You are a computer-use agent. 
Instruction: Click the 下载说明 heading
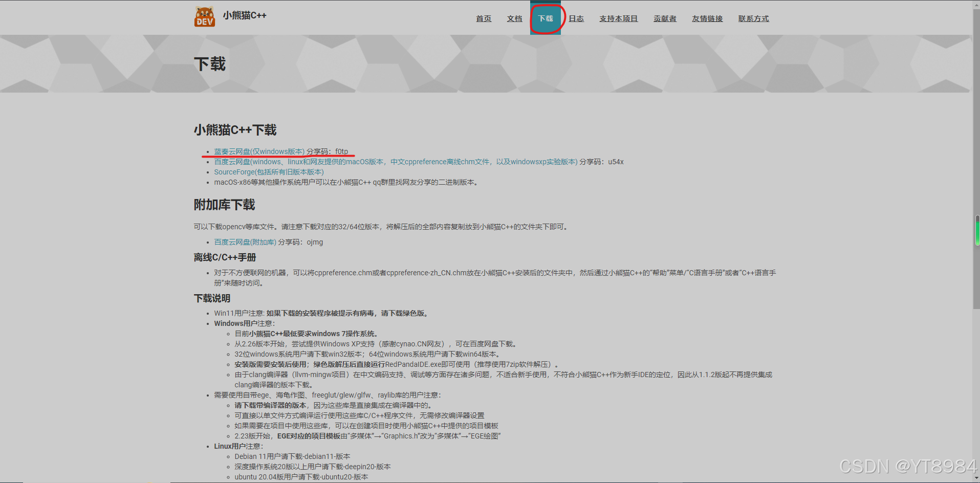click(212, 298)
